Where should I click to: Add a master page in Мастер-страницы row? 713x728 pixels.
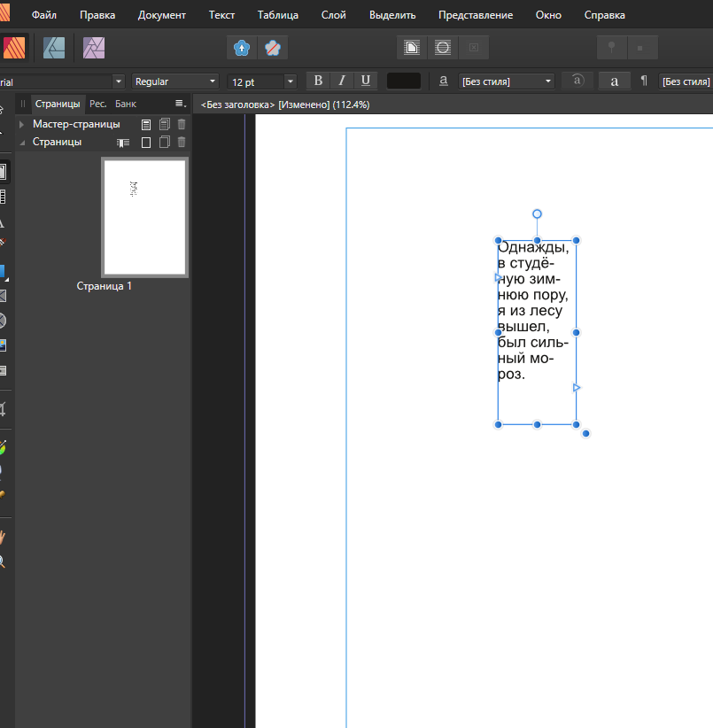pyautogui.click(x=147, y=125)
